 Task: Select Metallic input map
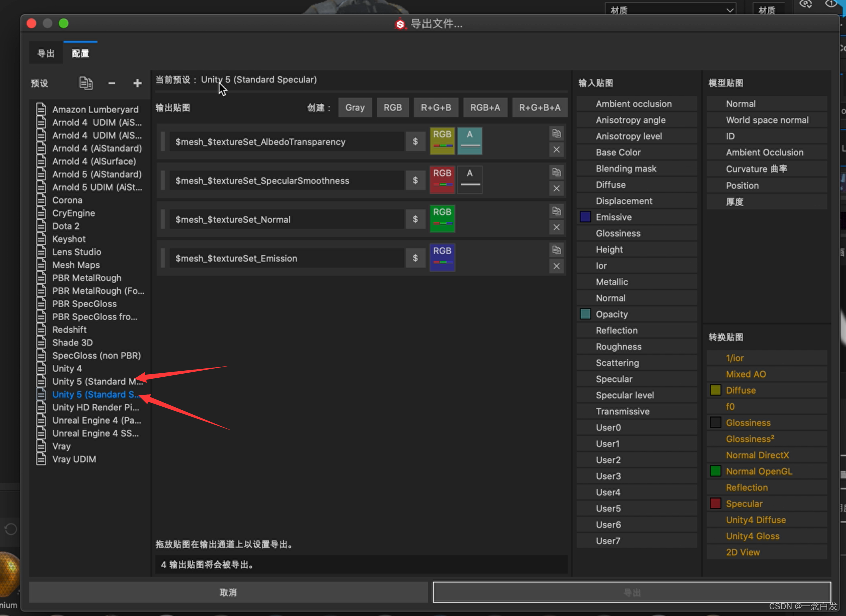(637, 282)
